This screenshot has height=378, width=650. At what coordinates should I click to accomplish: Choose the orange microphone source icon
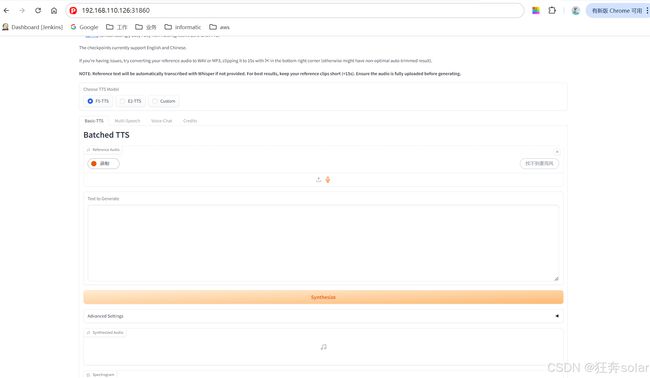(328, 179)
